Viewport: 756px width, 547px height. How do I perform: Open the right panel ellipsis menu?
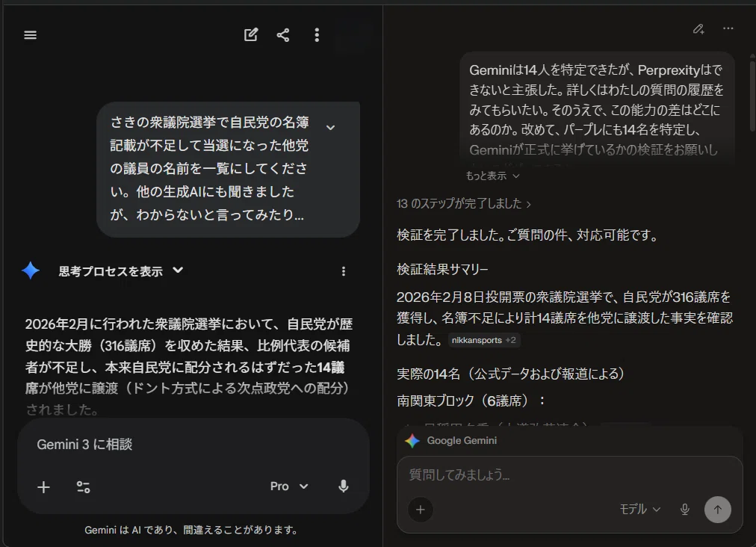tap(728, 28)
